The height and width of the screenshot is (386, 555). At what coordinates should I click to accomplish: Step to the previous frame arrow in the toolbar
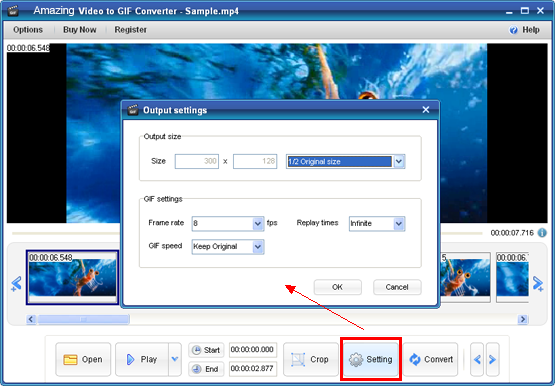[477, 359]
